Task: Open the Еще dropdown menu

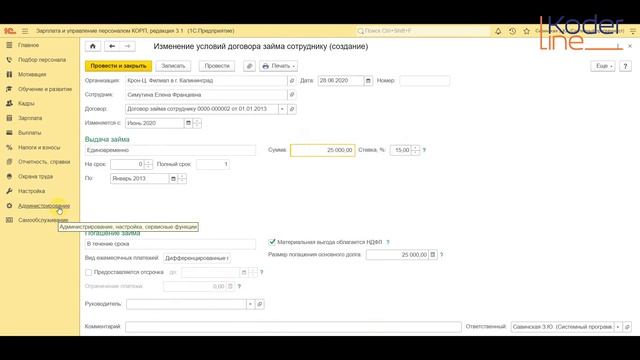Action: click(603, 66)
